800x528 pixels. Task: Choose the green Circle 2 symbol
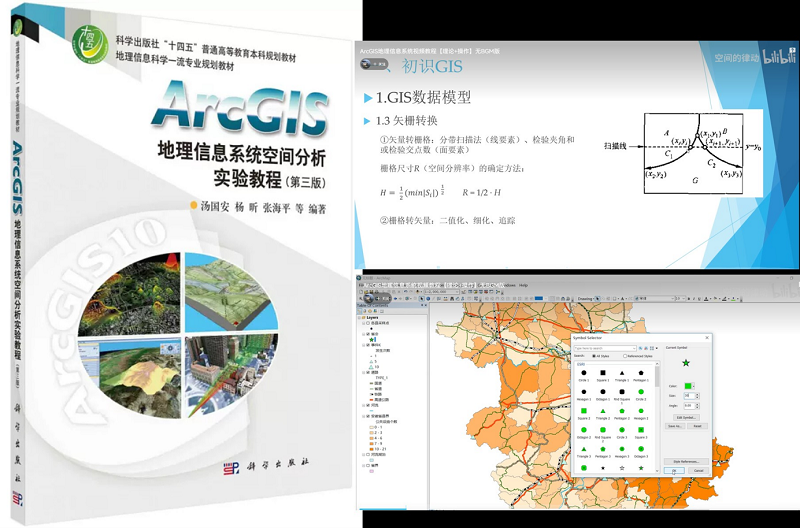pyautogui.click(x=641, y=392)
